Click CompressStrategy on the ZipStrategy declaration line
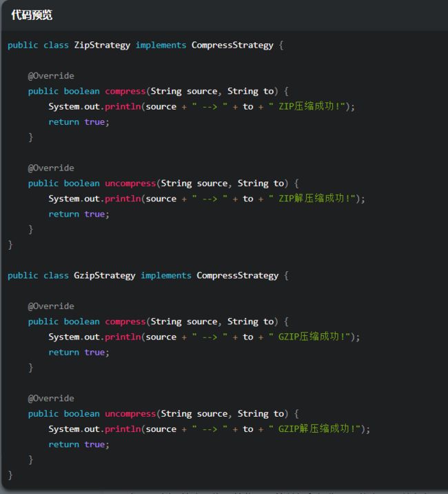 [232, 45]
